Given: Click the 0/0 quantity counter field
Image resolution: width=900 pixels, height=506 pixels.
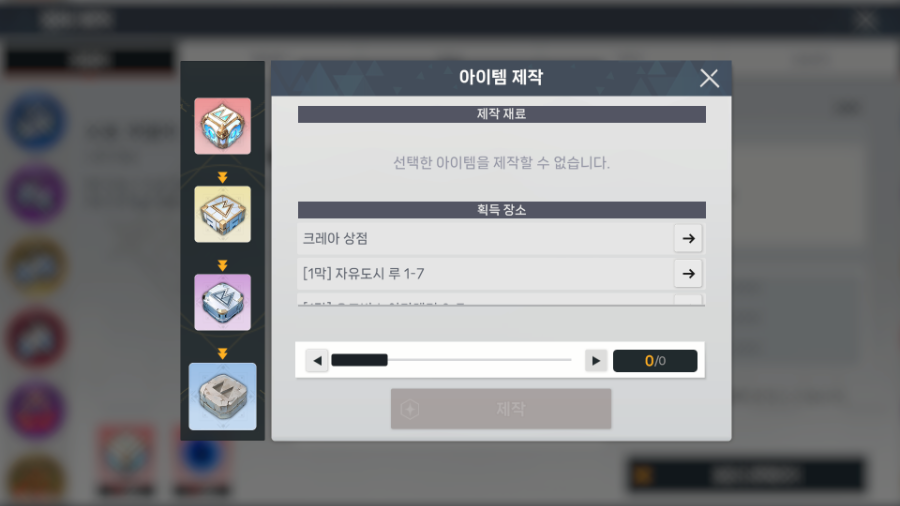Looking at the screenshot, I should pos(655,361).
